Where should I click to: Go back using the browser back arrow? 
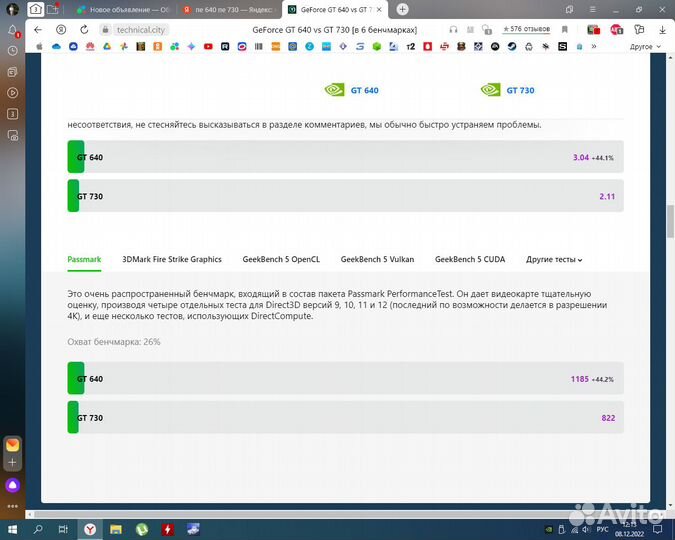coord(38,30)
